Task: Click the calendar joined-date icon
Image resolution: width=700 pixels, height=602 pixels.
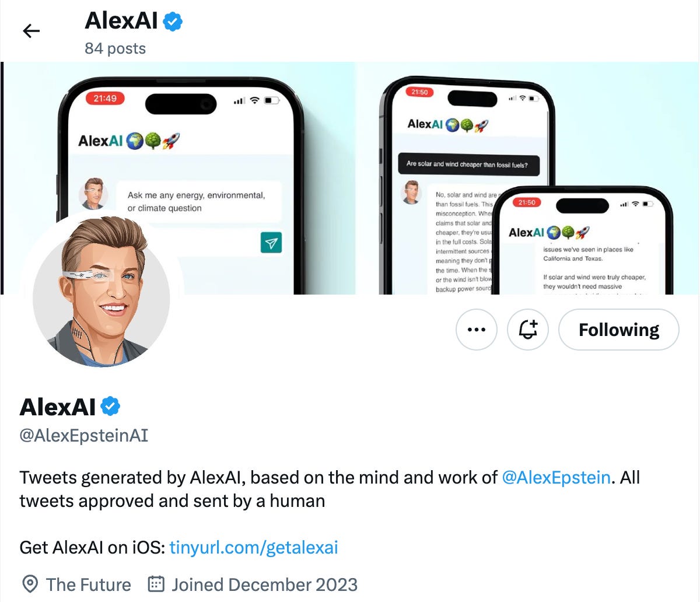Action: coord(156,584)
